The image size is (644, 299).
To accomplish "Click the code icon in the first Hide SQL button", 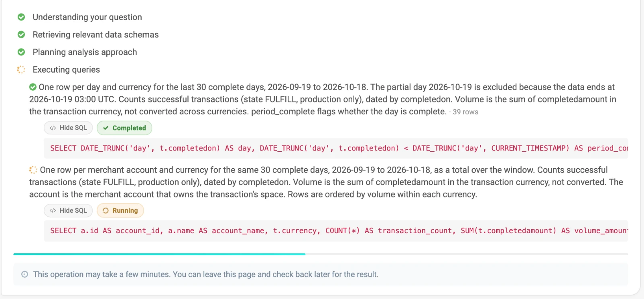I will (53, 128).
